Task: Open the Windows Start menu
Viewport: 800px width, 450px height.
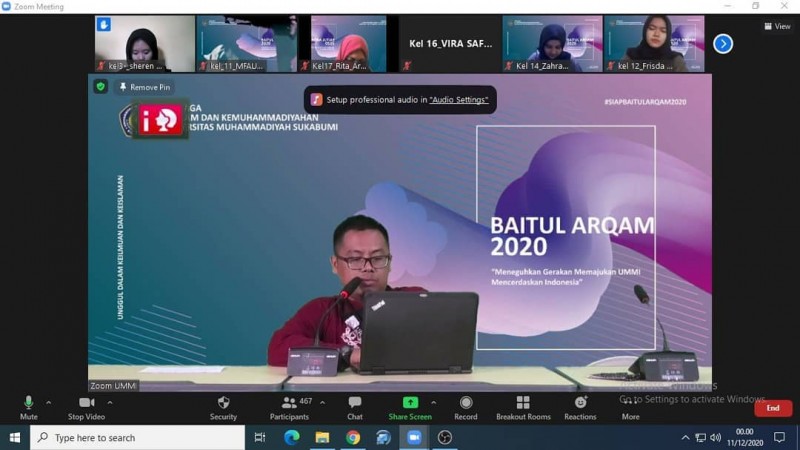Action: tap(15, 437)
